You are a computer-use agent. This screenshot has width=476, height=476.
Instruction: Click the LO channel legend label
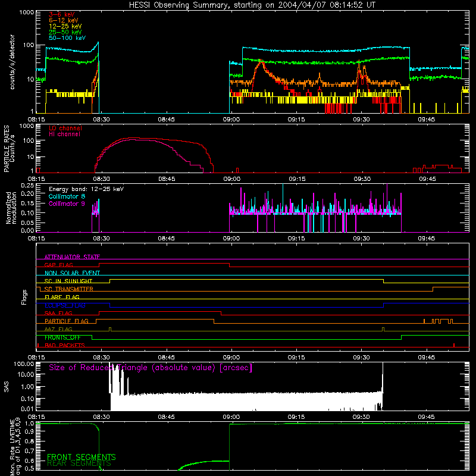[65, 128]
